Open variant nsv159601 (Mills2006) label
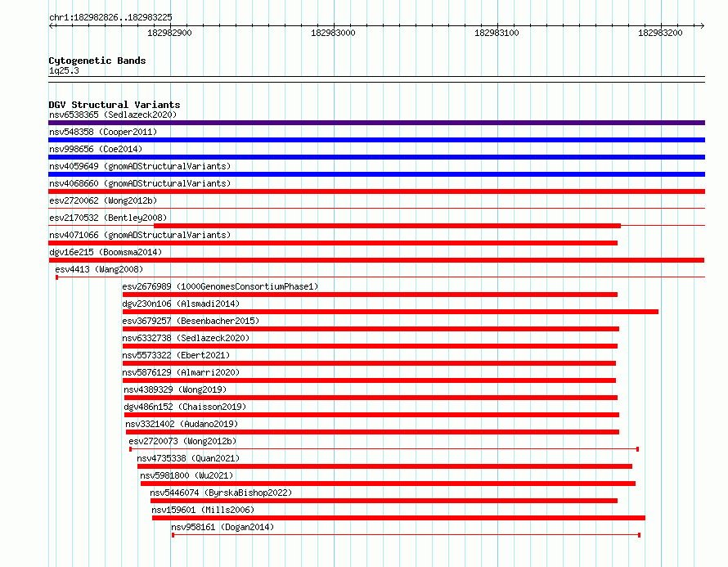728x567 pixels. pyautogui.click(x=203, y=510)
